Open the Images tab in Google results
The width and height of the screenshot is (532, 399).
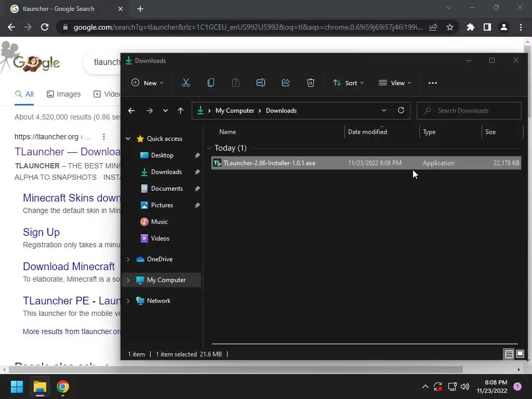(x=64, y=94)
